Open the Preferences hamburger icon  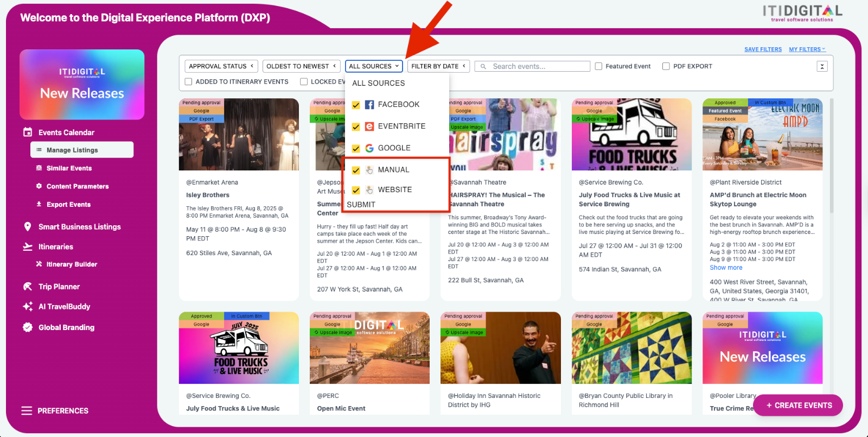tap(27, 410)
